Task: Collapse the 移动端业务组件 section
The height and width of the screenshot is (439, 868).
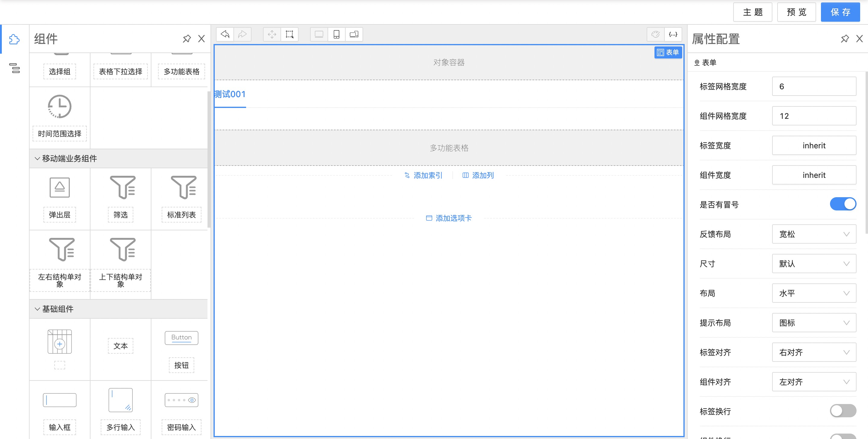Action: (118, 158)
